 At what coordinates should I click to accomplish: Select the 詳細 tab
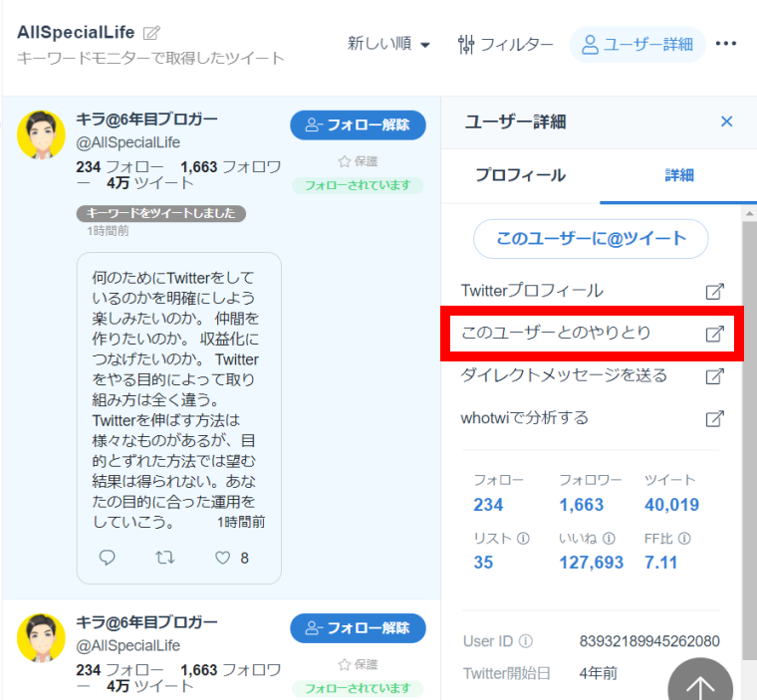[679, 175]
